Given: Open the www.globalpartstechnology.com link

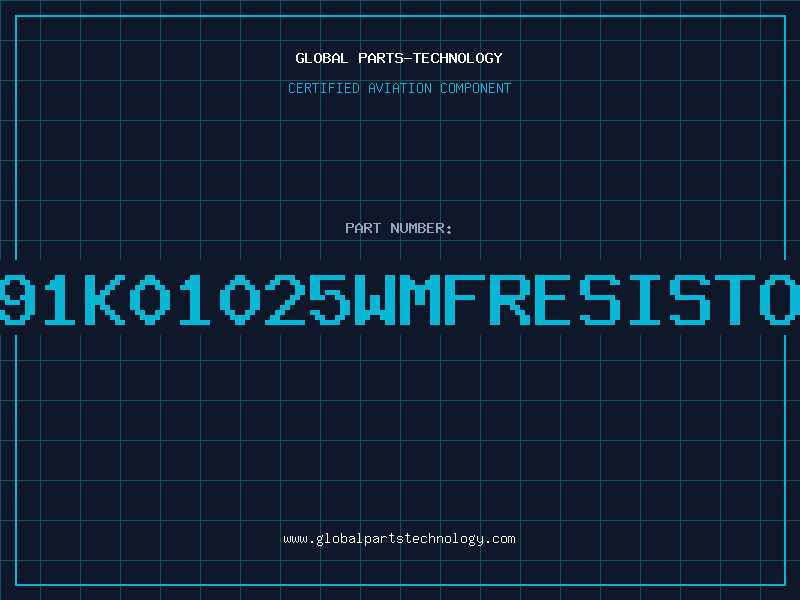Looking at the screenshot, I should [399, 539].
